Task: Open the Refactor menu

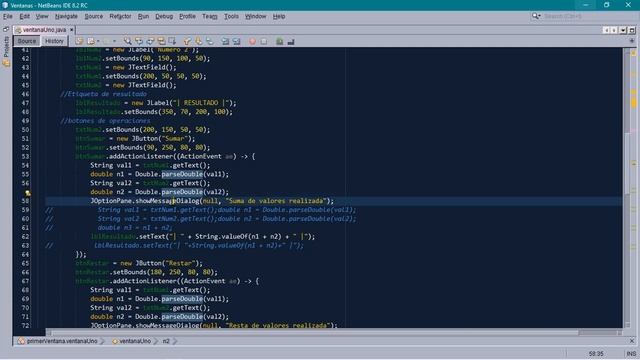Action: (120, 16)
